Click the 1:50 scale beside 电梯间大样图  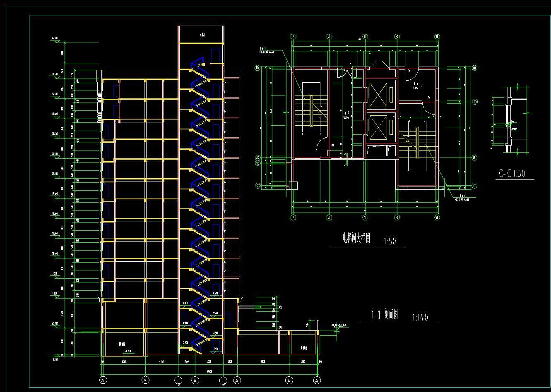[390, 241]
